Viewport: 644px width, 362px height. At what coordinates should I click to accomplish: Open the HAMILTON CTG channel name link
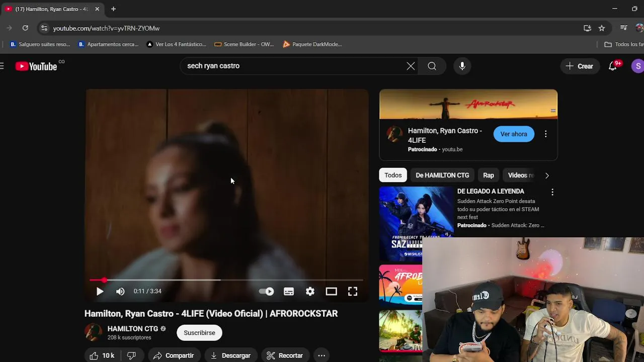133,329
